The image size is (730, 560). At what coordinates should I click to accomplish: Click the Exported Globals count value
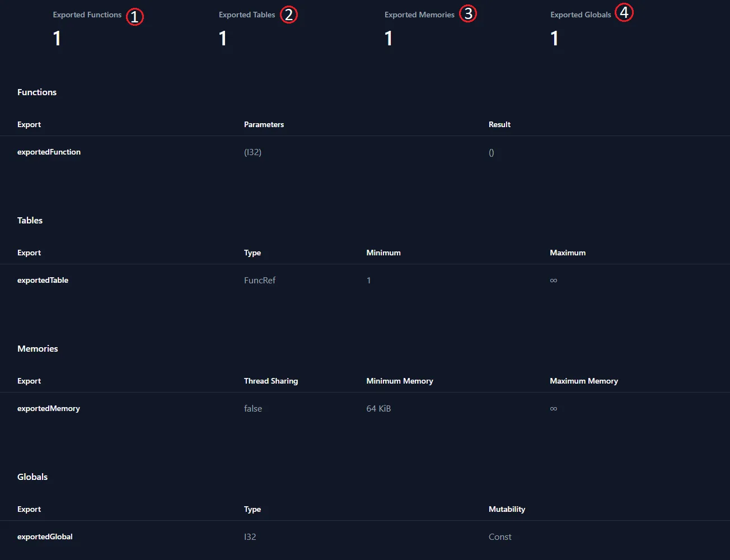click(554, 38)
